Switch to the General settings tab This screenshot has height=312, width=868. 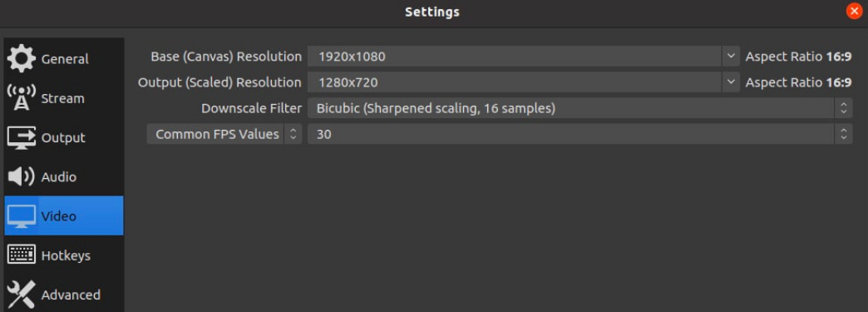click(64, 59)
